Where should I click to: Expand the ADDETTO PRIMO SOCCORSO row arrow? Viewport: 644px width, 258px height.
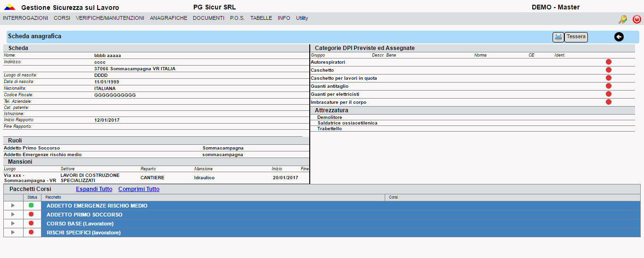tap(13, 215)
